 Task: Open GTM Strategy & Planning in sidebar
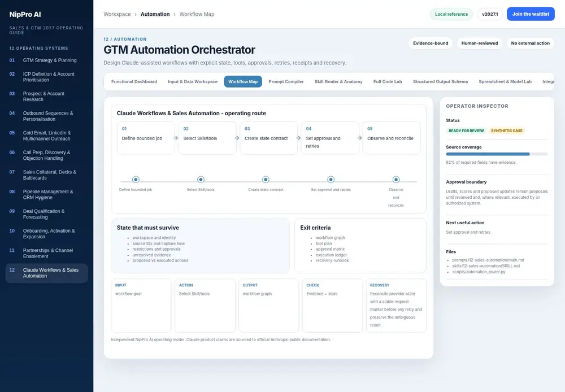click(x=47, y=60)
